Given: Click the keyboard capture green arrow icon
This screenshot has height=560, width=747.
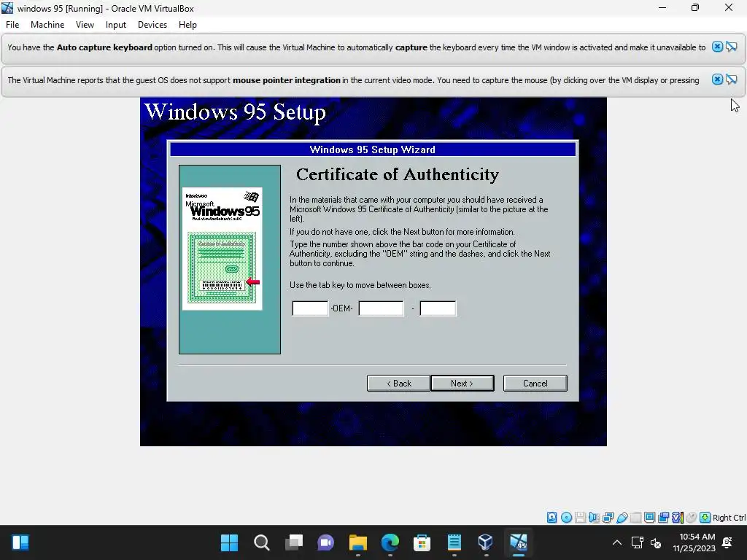Looking at the screenshot, I should pyautogui.click(x=705, y=518).
